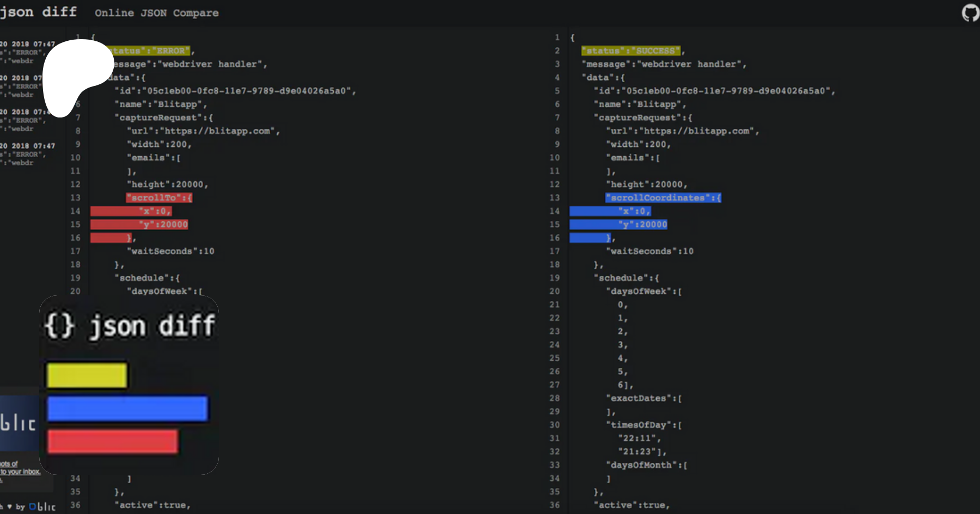The width and height of the screenshot is (980, 514).
Task: Click the "timesOfDay" line in right editor
Action: 644,425
